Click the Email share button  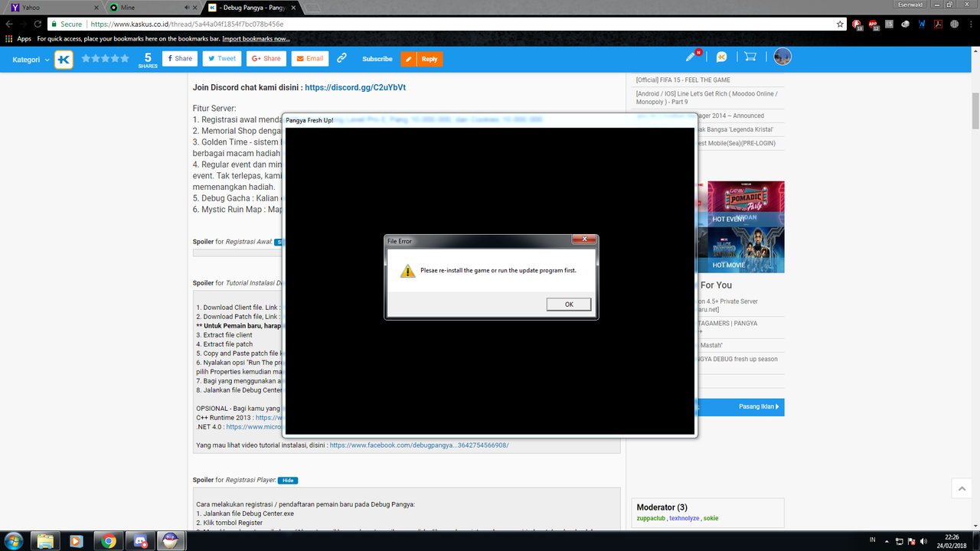[310, 59]
